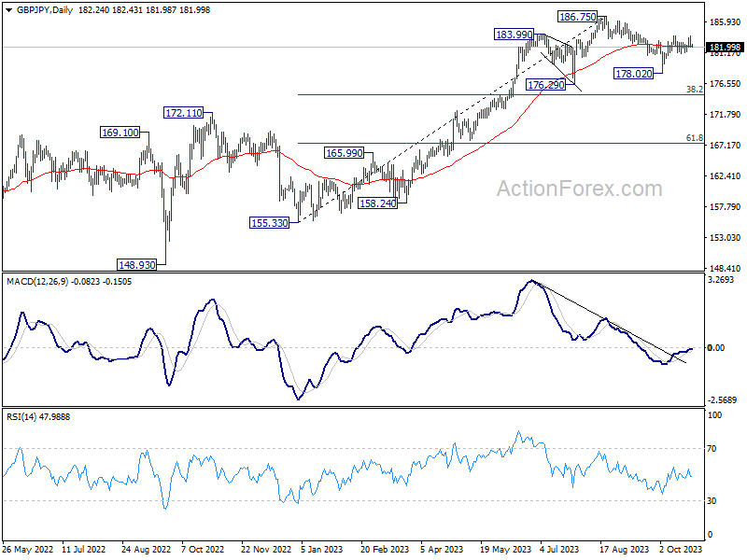The width and height of the screenshot is (747, 560).
Task: Click the MACD zero line value 0.00
Action: (716, 347)
